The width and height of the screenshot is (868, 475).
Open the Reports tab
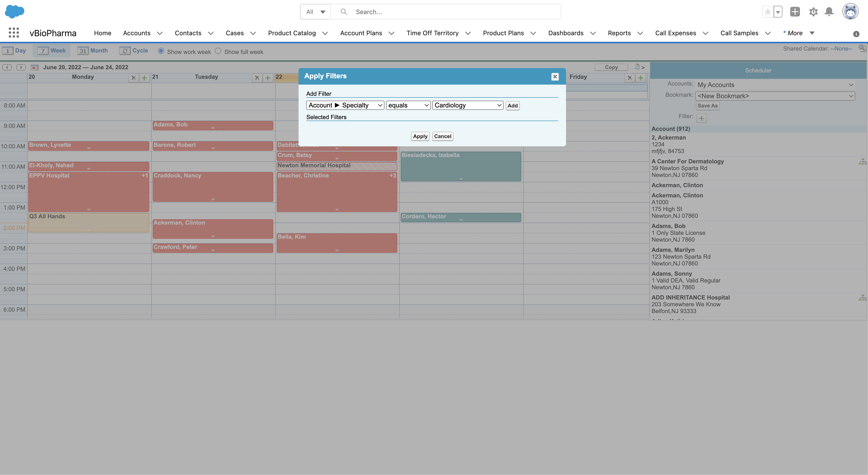point(619,33)
